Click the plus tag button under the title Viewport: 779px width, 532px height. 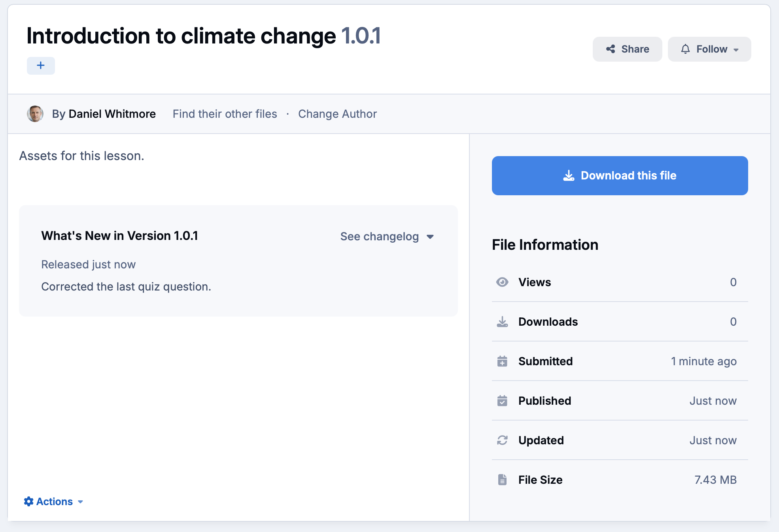41,65
